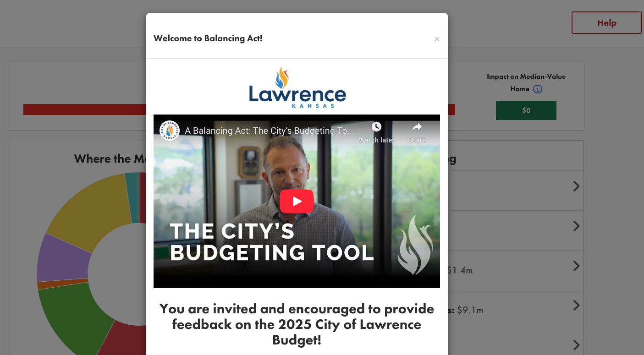This screenshot has width=644, height=355.
Task: Click the green $0 impact box
Action: coord(526,110)
